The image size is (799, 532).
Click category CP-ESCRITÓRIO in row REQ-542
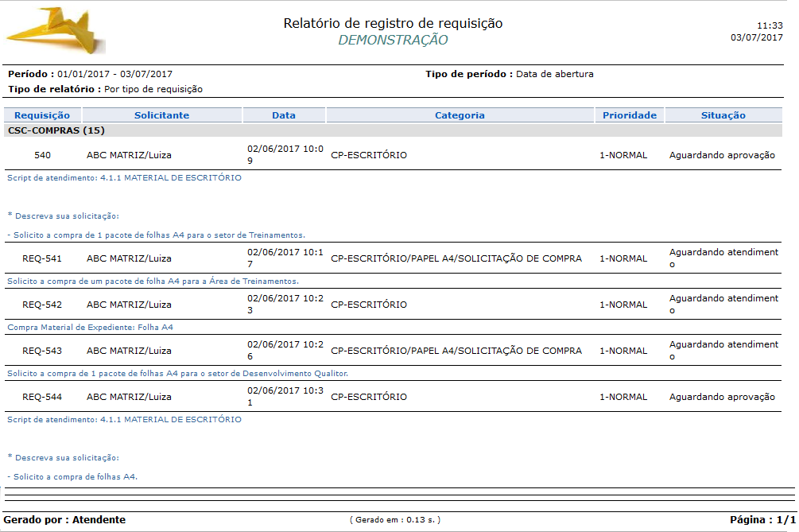(369, 305)
